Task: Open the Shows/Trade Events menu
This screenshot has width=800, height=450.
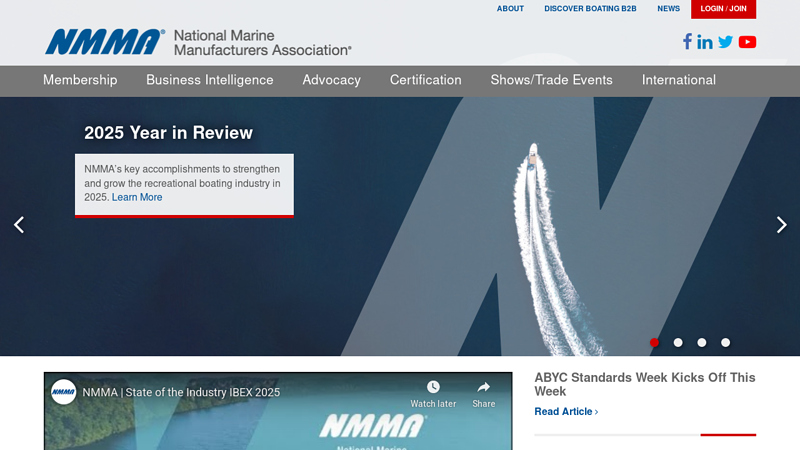Action: click(552, 80)
